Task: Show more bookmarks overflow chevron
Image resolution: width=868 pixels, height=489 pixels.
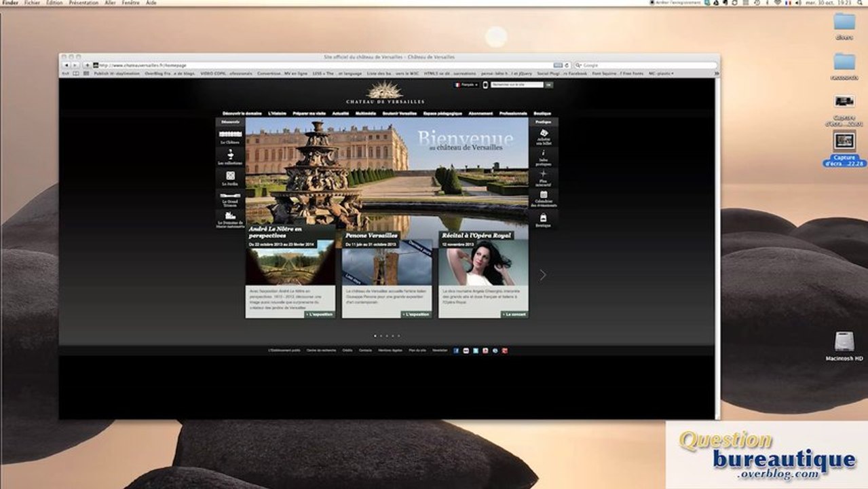Action: click(x=717, y=73)
